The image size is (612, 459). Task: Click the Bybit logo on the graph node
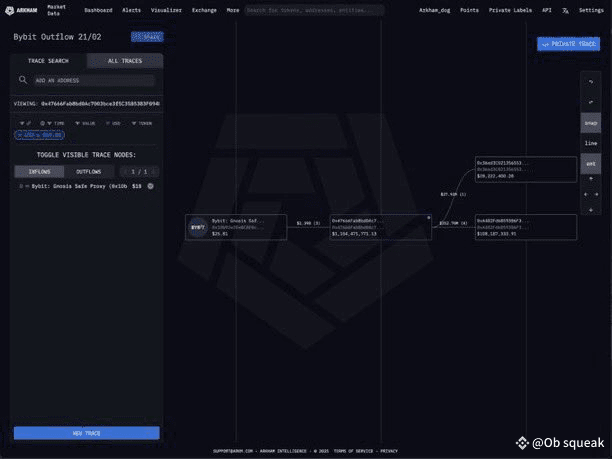coord(198,227)
